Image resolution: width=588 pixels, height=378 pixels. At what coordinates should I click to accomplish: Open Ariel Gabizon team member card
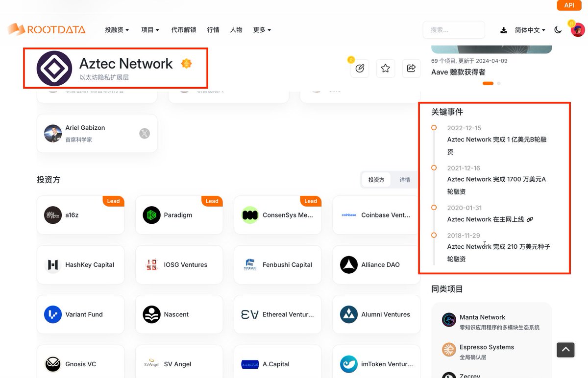point(97,133)
